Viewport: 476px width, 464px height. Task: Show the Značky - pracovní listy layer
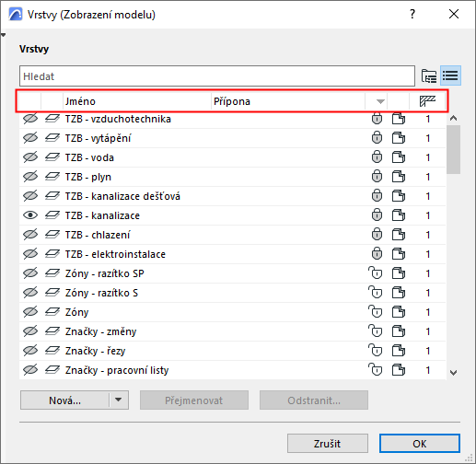pyautogui.click(x=30, y=370)
